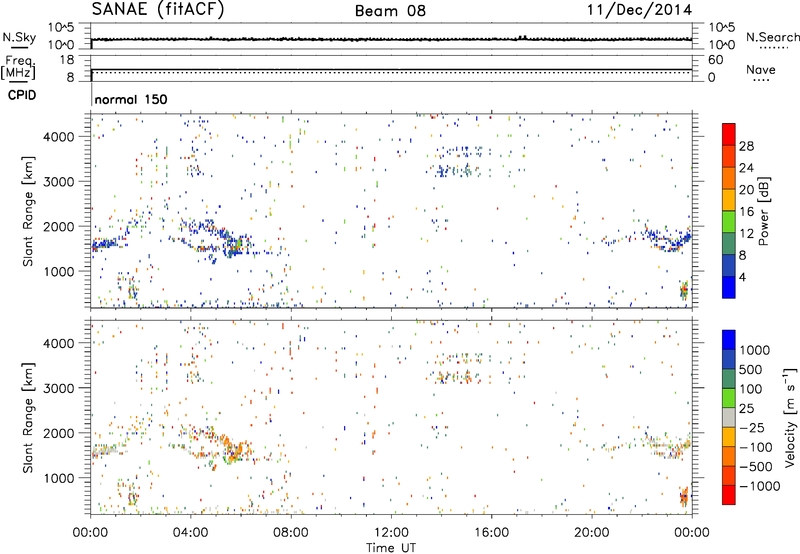The image size is (800, 554).
Task: Click the "4000" tick of the power panel
Action: (58, 137)
